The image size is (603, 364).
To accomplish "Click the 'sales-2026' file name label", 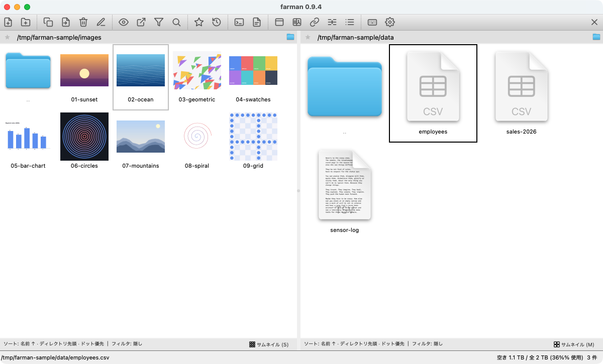I will [x=522, y=132].
